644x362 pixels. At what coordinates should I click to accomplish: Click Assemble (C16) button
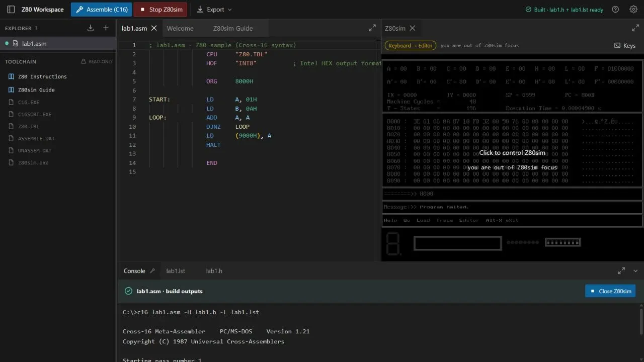(101, 10)
